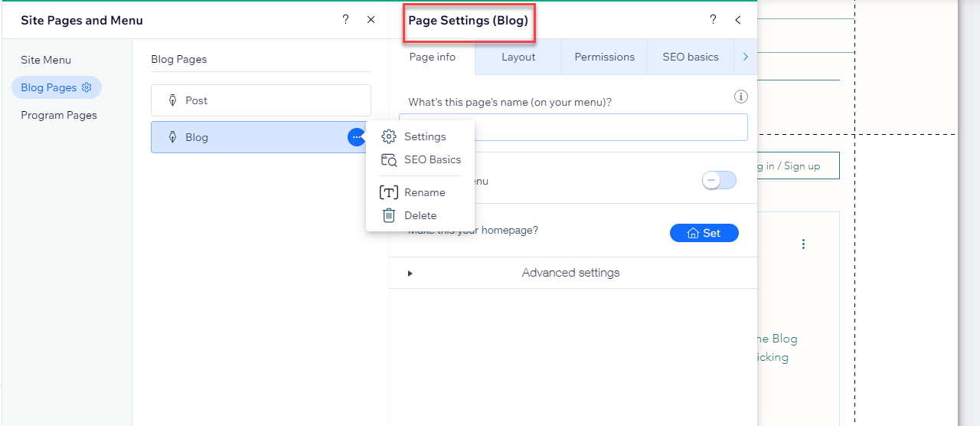Toggle the hide from menu switch
980x426 pixels.
pyautogui.click(x=719, y=180)
